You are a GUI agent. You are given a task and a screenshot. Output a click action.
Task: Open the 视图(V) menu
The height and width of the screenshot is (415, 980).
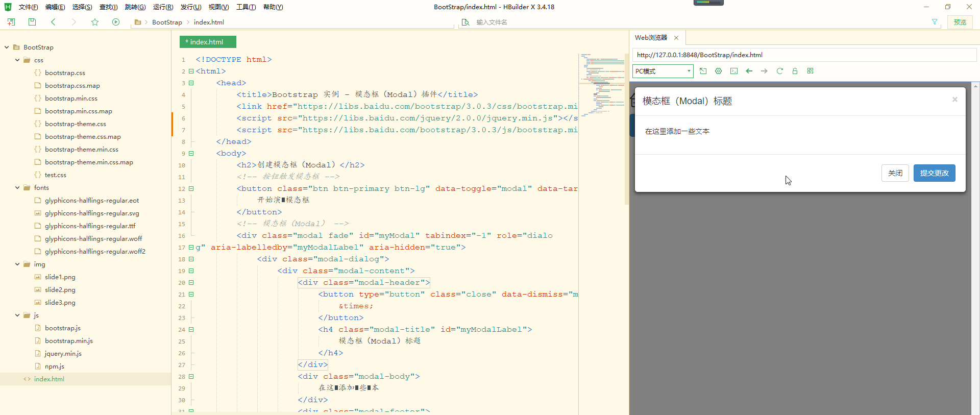(x=218, y=7)
